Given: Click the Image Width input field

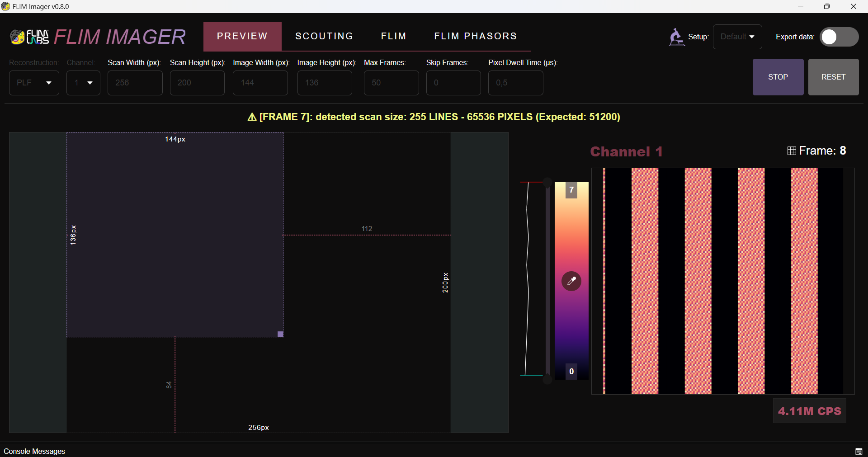Looking at the screenshot, I should [260, 83].
